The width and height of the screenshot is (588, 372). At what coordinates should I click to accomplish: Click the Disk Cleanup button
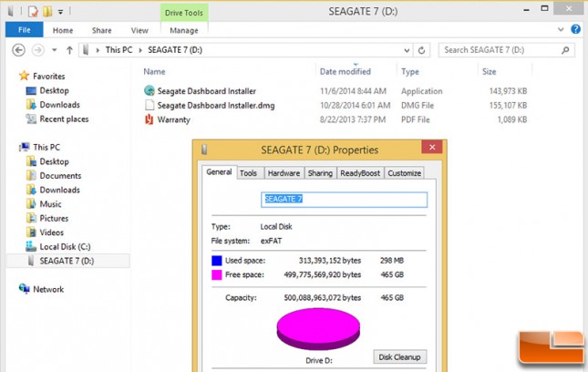[400, 357]
